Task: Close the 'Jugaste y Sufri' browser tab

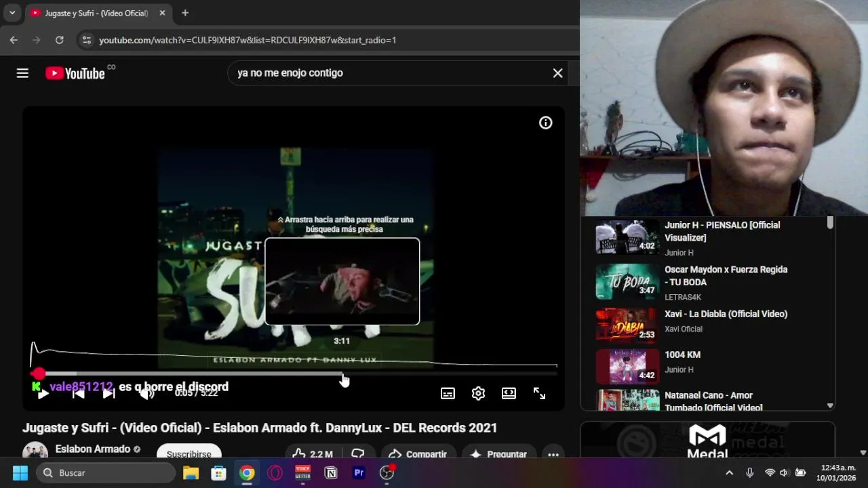Action: tap(162, 13)
